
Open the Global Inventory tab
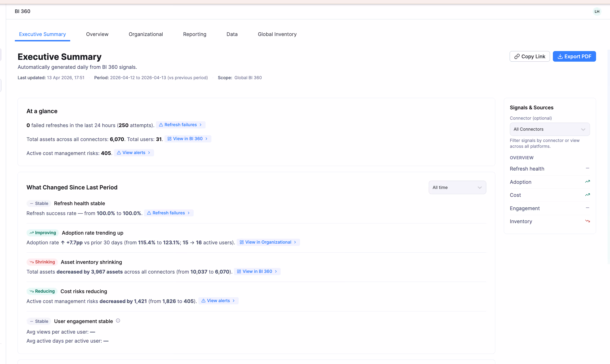tap(277, 34)
